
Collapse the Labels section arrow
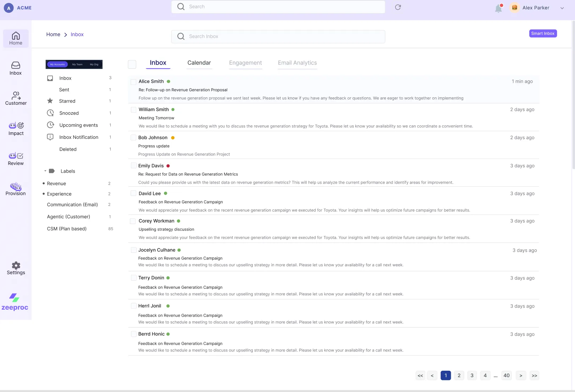(x=45, y=171)
